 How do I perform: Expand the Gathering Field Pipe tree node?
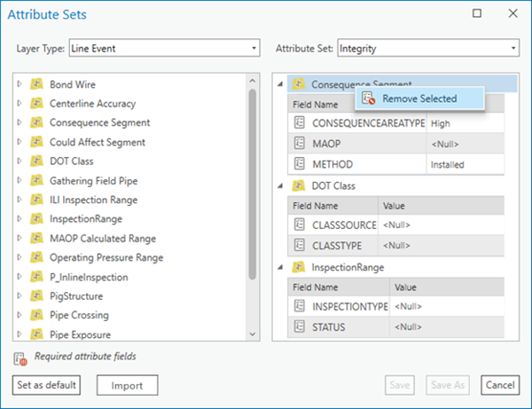click(x=19, y=181)
